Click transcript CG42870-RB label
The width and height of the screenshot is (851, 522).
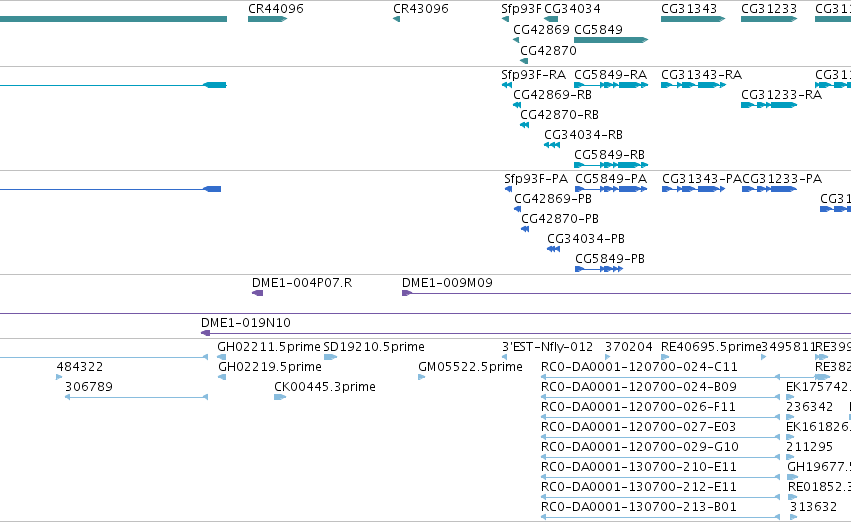(560, 114)
